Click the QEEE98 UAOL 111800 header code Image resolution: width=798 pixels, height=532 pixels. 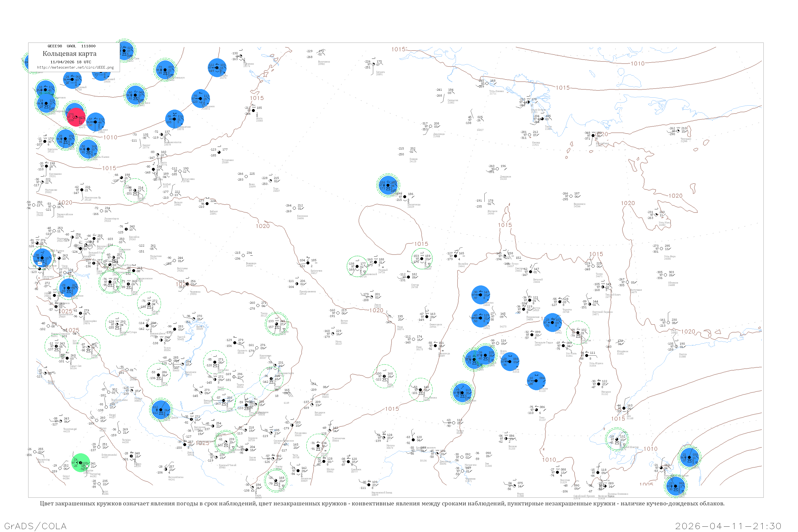(71, 46)
